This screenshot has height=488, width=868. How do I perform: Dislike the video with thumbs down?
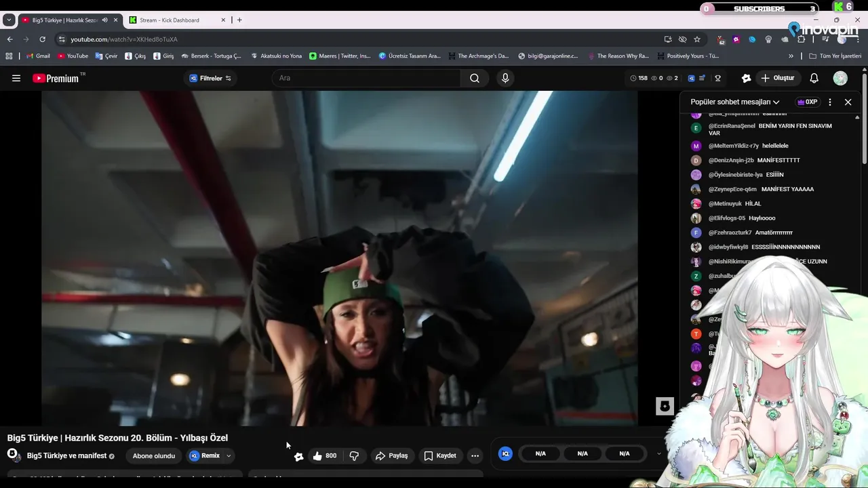354,455
